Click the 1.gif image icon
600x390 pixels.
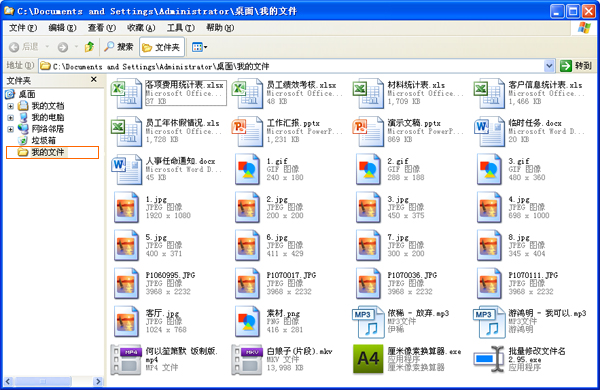pyautogui.click(x=247, y=169)
